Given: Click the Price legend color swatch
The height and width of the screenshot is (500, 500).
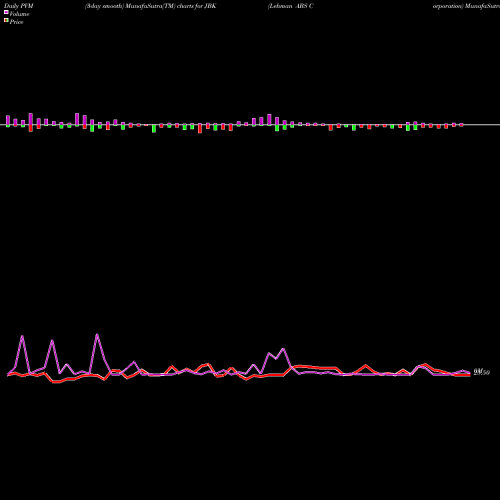Looking at the screenshot, I should pos(6,20).
